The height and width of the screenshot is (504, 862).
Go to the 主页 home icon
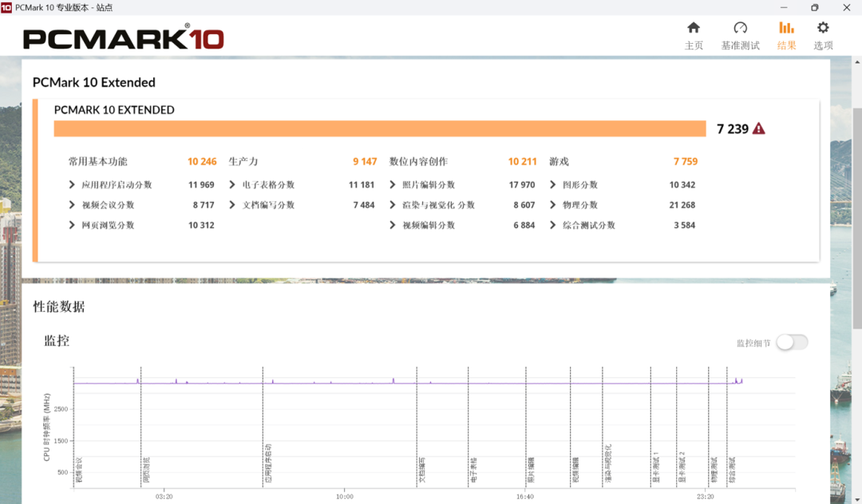[694, 27]
